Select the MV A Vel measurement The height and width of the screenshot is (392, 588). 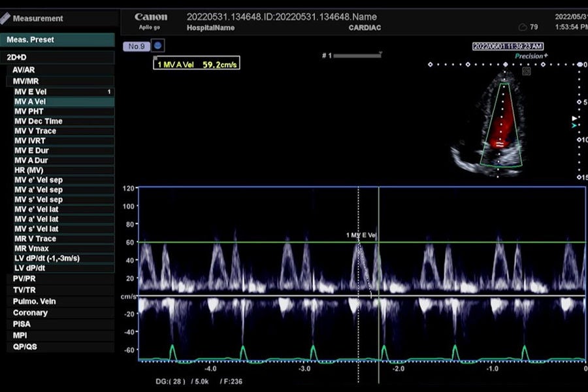64,102
